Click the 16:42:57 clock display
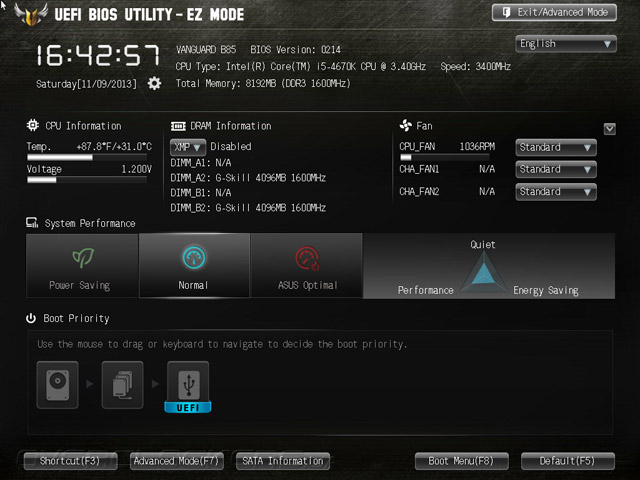Image resolution: width=640 pixels, height=480 pixels. tap(98, 55)
